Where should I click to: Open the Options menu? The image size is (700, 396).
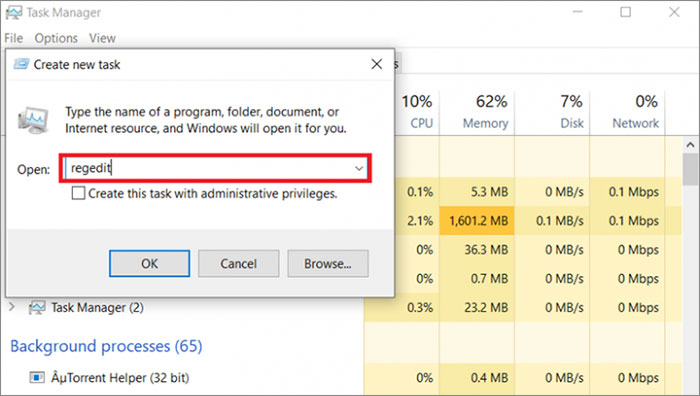coord(56,38)
